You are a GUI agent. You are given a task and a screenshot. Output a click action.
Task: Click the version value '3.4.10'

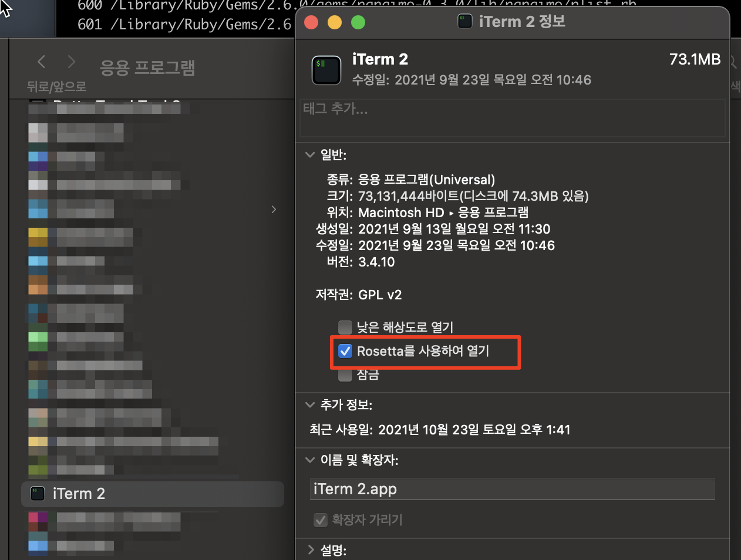point(376,262)
